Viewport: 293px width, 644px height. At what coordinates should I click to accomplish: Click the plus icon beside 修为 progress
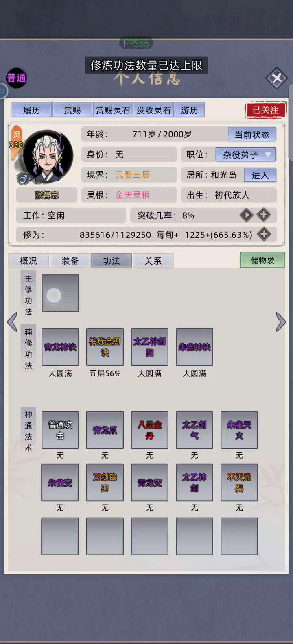pos(264,234)
